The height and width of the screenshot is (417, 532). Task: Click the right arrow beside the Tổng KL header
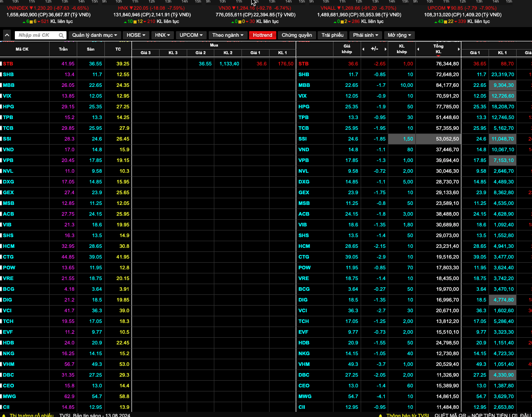click(459, 49)
